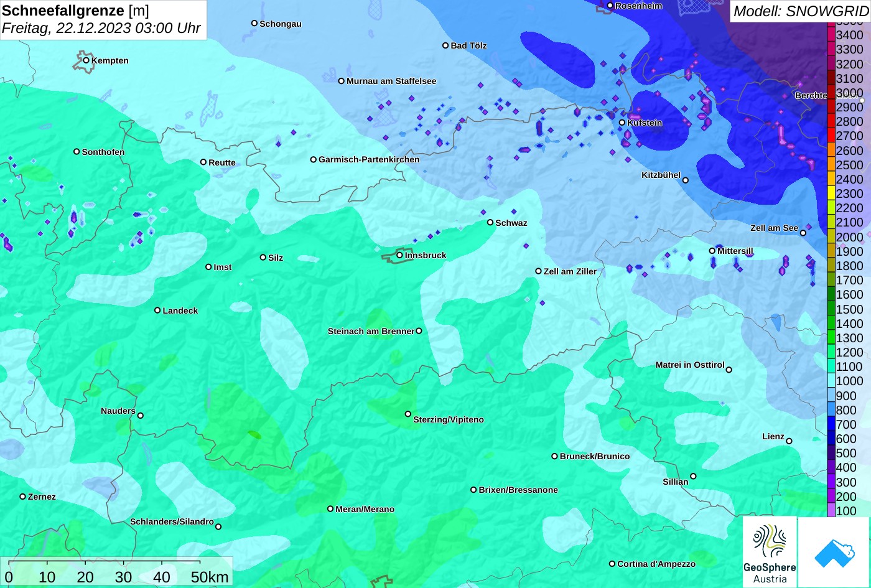This screenshot has height=588, width=871.
Task: Click the 2000 legend value
Action: tap(849, 237)
